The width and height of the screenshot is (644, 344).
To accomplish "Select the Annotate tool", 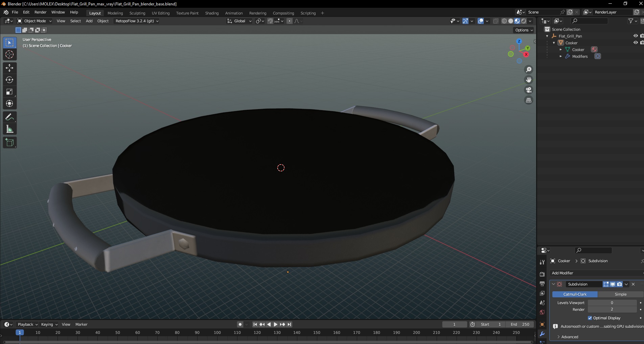I will 9,117.
